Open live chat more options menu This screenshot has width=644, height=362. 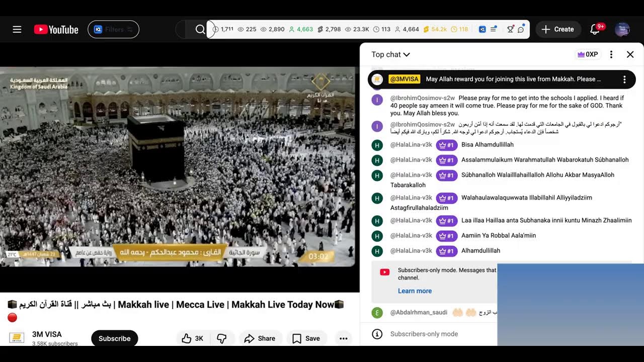611,54
